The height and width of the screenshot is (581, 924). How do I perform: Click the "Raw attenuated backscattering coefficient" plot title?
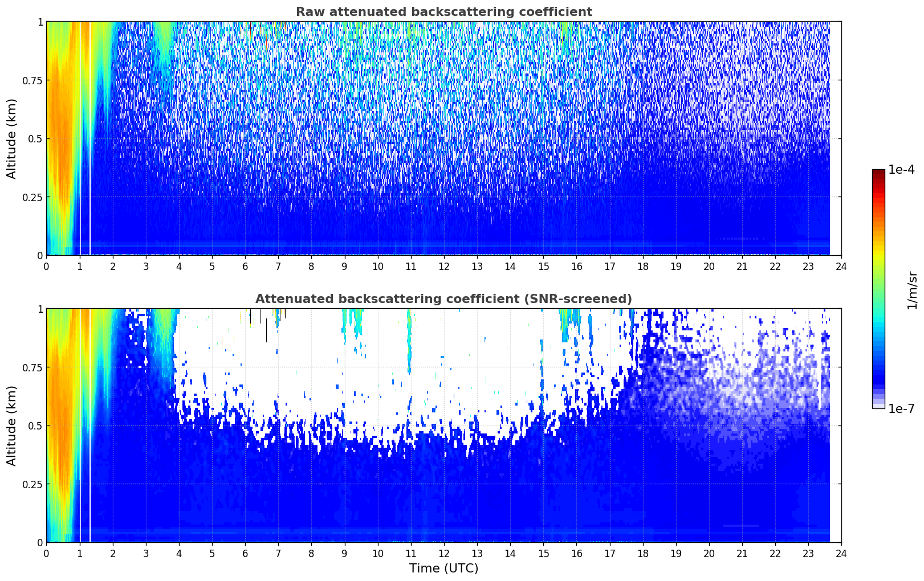coord(443,12)
